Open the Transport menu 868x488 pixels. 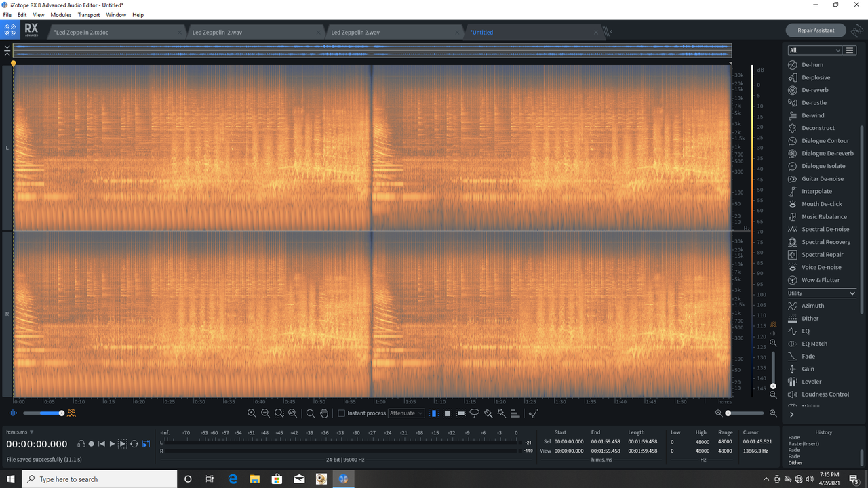(89, 15)
